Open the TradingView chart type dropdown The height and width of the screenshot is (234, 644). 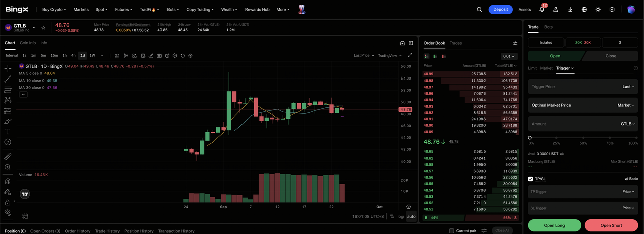[x=389, y=56]
